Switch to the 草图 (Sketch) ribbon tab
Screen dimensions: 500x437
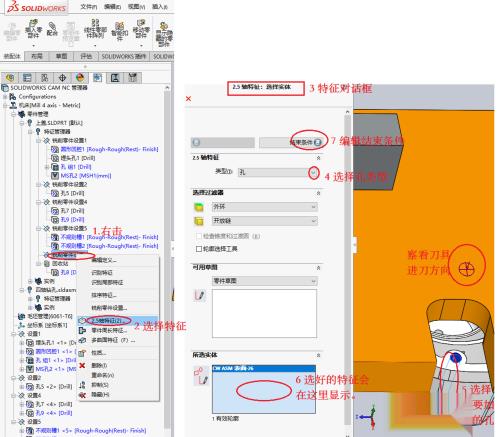point(61,56)
